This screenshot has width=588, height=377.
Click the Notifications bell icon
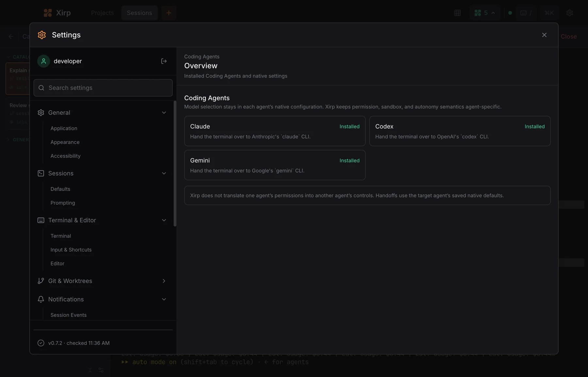(x=41, y=299)
